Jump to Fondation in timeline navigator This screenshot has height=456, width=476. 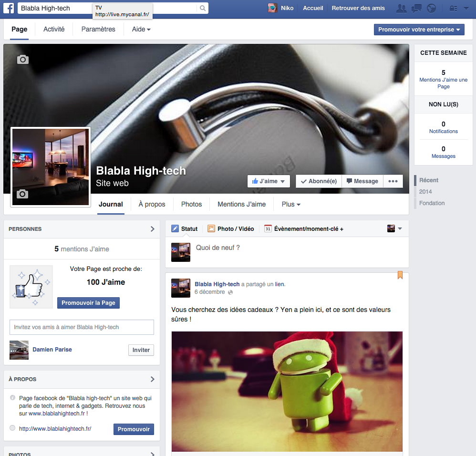pyautogui.click(x=432, y=203)
